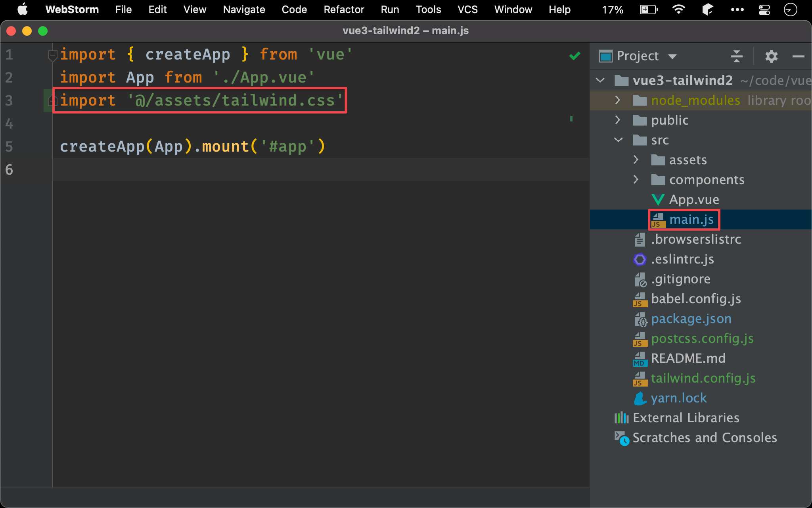Expand the public folder
This screenshot has width=812, height=508.
tap(617, 120)
